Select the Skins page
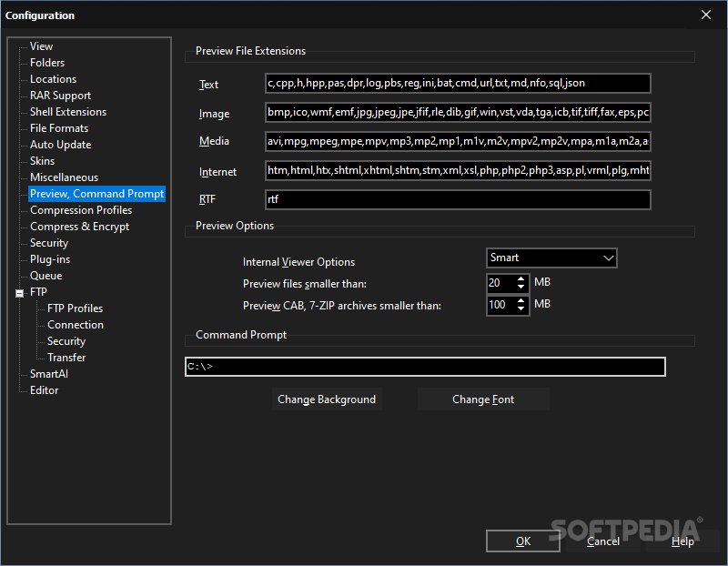The width and height of the screenshot is (728, 566). 42,161
